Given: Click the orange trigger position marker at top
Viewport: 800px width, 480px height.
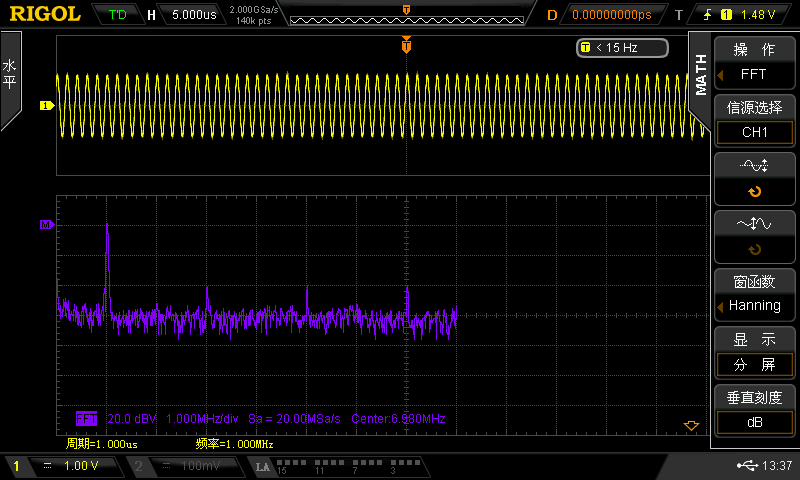Looking at the screenshot, I should click(406, 46).
